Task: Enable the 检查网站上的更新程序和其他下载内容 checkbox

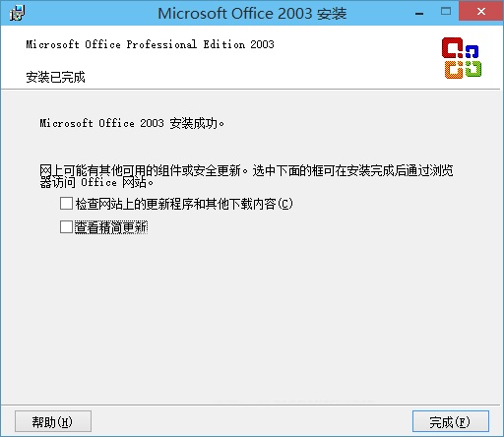Action: click(66, 204)
